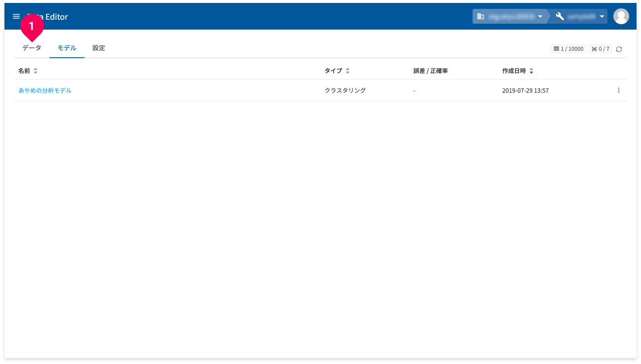The width and height of the screenshot is (641, 364).
Task: Switch to the データ tab
Action: pyautogui.click(x=32, y=48)
